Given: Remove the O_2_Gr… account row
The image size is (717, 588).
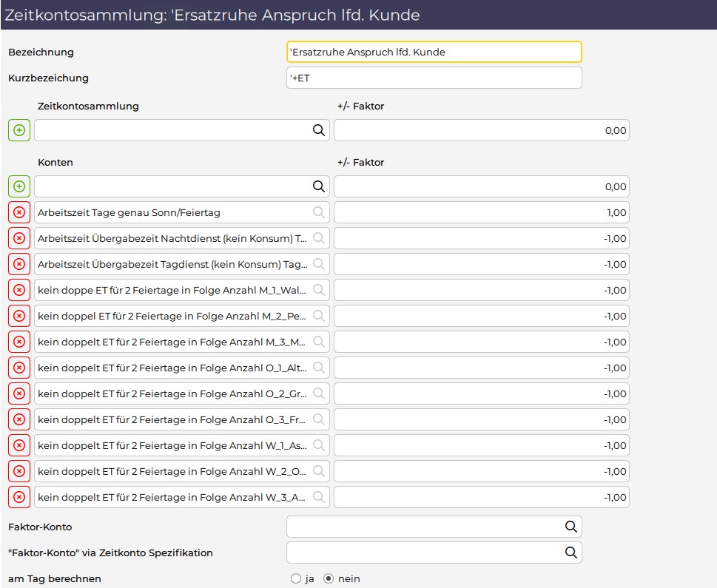Looking at the screenshot, I should coord(19,393).
